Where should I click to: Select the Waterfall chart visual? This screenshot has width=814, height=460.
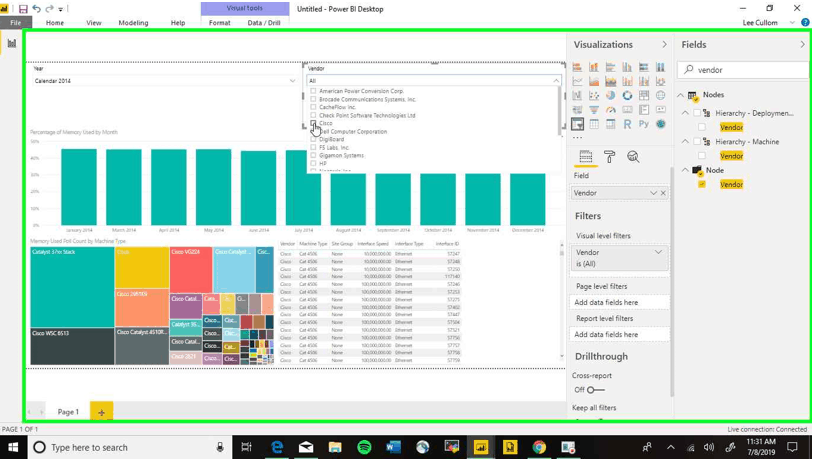point(577,96)
